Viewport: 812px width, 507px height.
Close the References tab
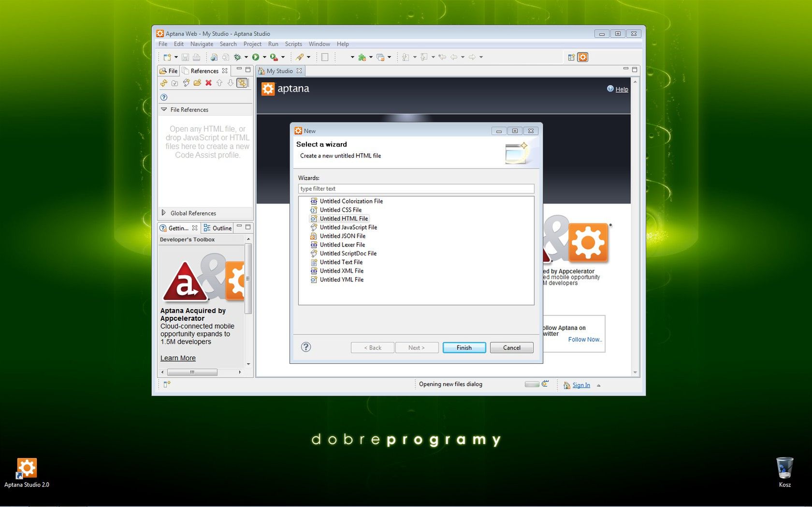(225, 71)
